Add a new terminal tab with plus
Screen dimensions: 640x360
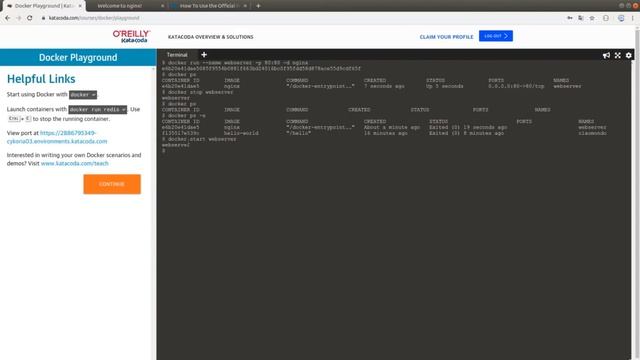coord(204,55)
